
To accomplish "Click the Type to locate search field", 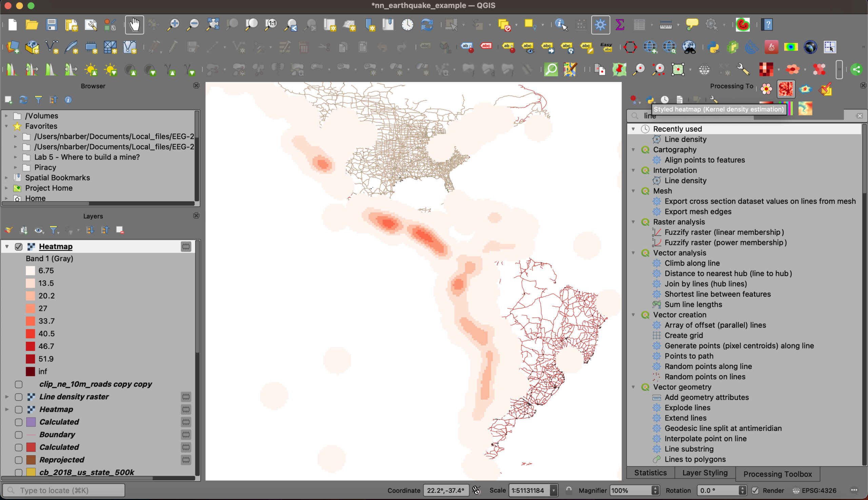I will 64,491.
